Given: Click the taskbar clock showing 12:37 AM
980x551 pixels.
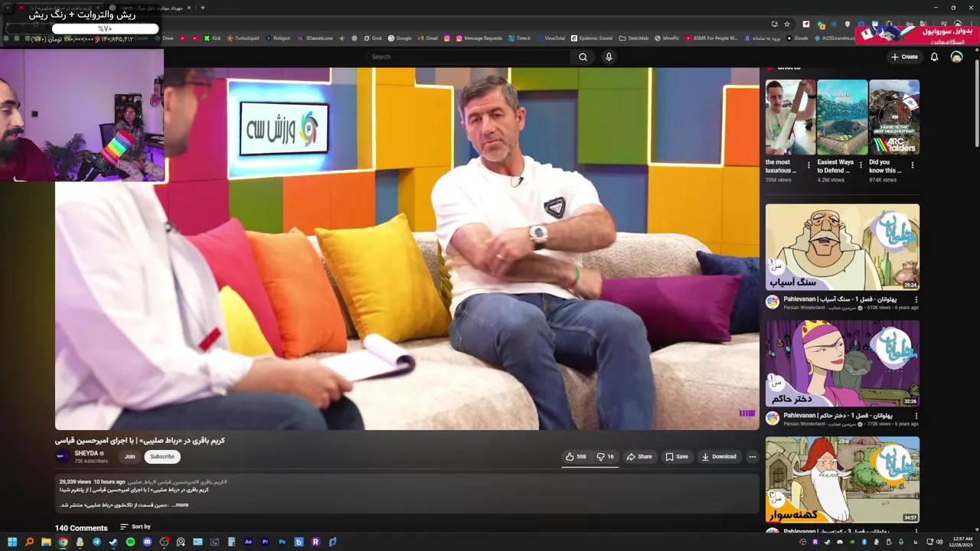Looking at the screenshot, I should click(962, 542).
